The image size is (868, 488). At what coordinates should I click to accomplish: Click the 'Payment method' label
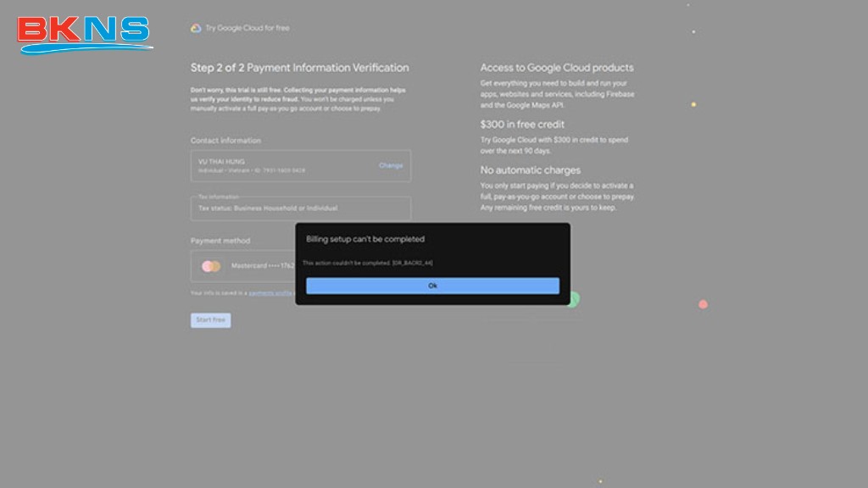pyautogui.click(x=220, y=241)
